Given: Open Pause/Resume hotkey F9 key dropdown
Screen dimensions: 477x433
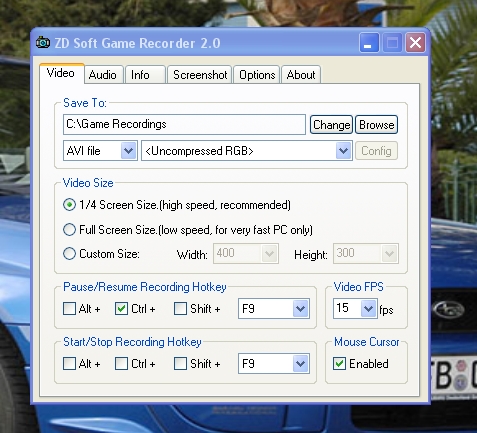Looking at the screenshot, I should (274, 309).
